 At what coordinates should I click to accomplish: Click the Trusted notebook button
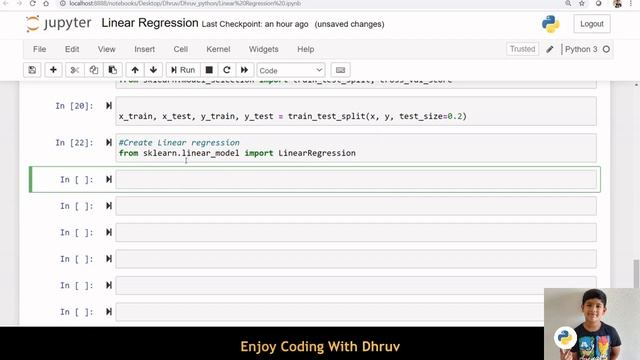[x=522, y=49]
